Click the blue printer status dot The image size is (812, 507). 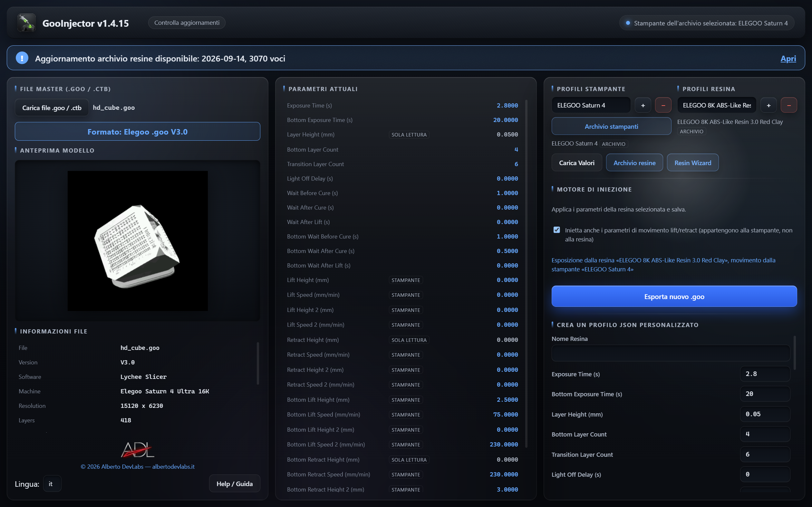coord(628,23)
